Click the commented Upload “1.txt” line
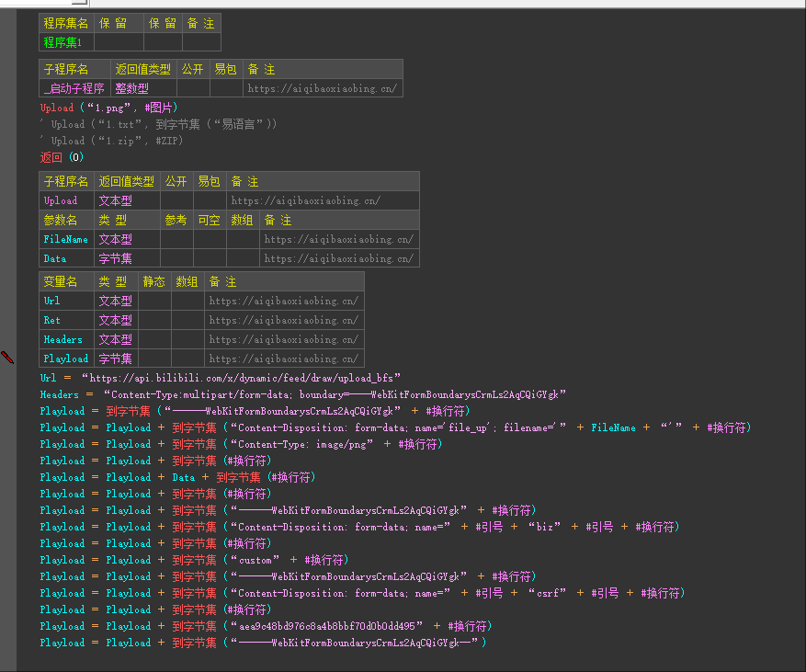Viewport: 806px width, 672px height. click(x=158, y=124)
